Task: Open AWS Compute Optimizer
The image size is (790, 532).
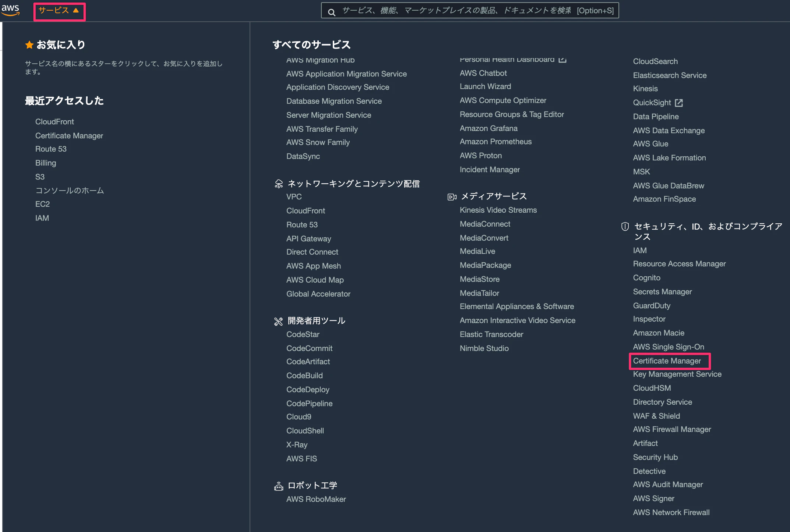Action: [x=503, y=100]
